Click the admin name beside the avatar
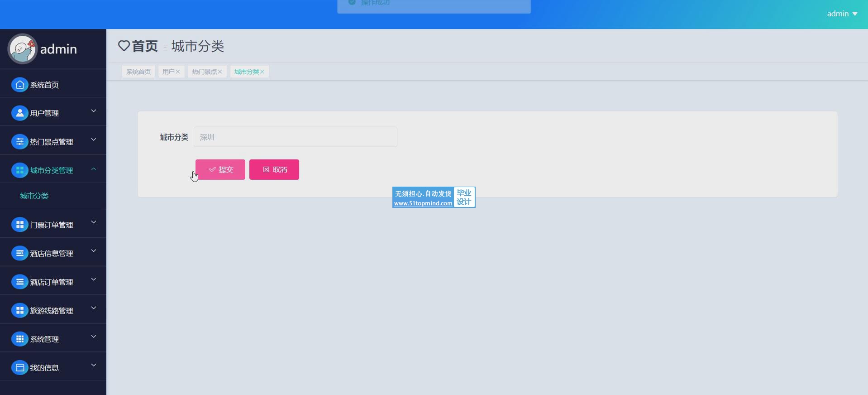868x395 pixels. point(58,49)
